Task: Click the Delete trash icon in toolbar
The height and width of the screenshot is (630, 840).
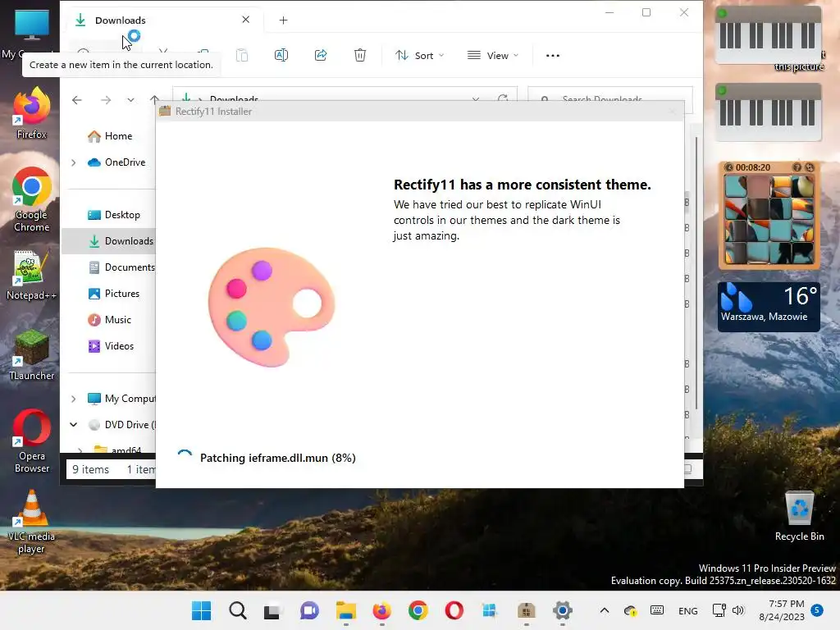Action: (360, 55)
